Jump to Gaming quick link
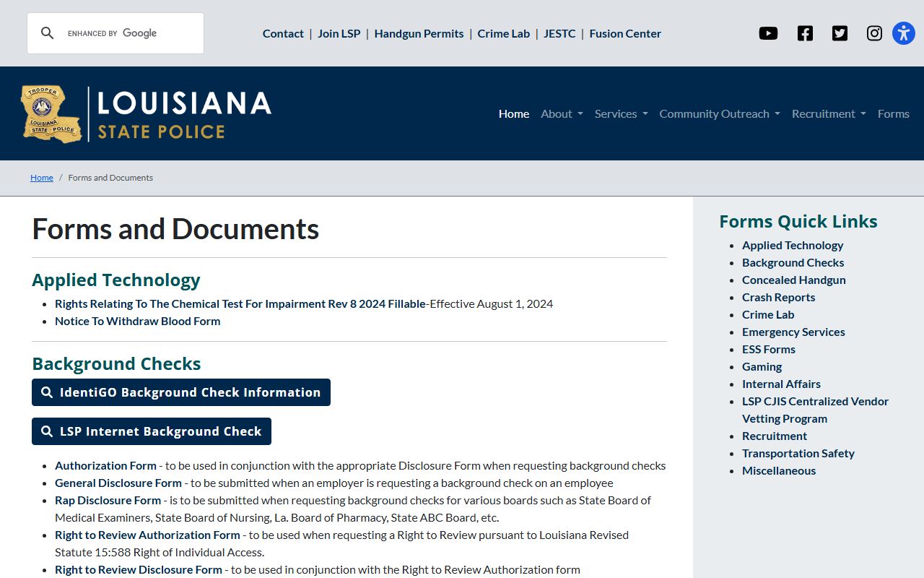The width and height of the screenshot is (924, 578). pyautogui.click(x=762, y=366)
